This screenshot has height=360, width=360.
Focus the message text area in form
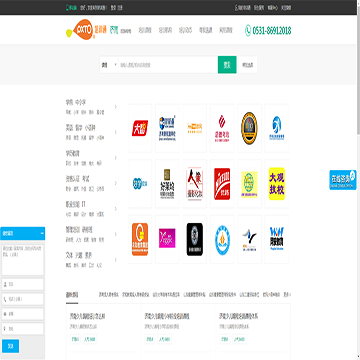pos(23,260)
